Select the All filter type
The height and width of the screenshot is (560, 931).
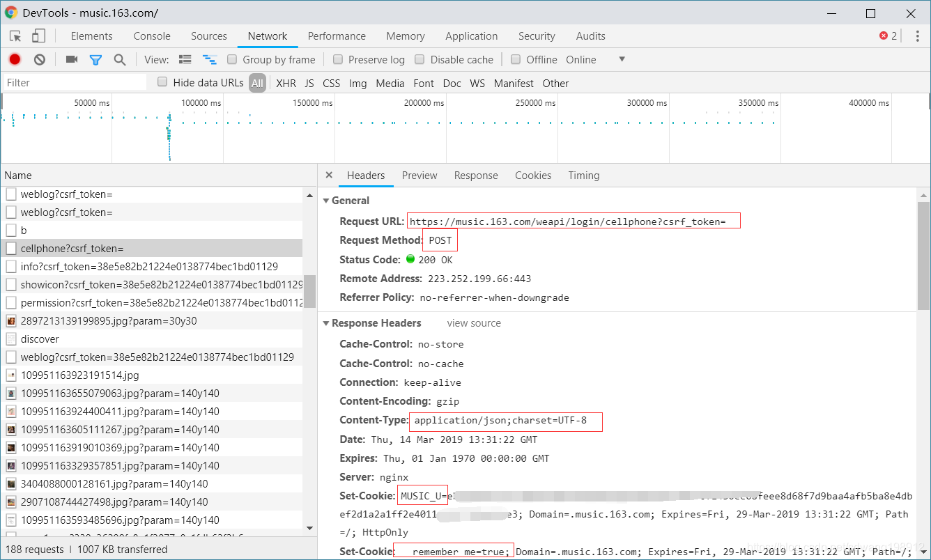click(x=258, y=83)
